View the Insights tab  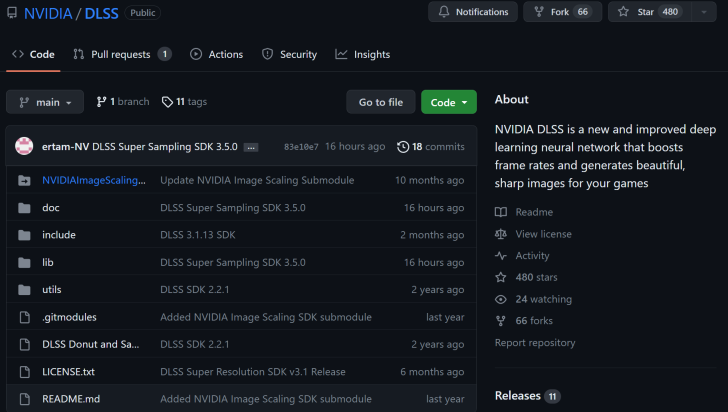(363, 54)
